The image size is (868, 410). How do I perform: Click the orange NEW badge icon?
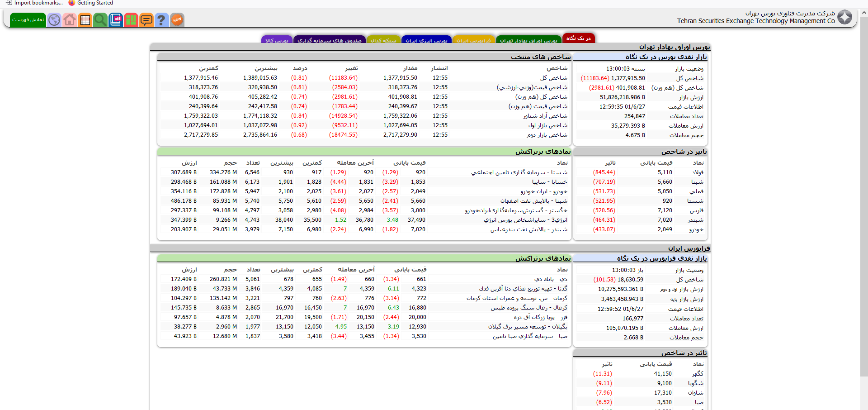[x=177, y=20]
